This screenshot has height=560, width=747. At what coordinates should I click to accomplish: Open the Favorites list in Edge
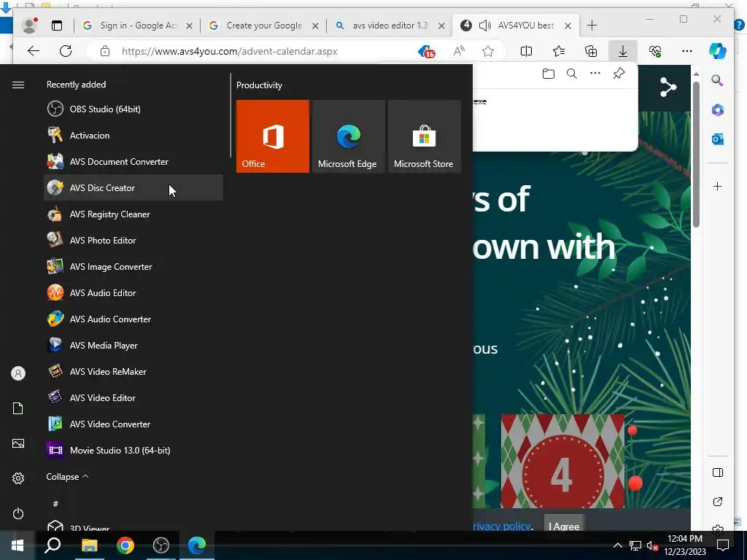(x=559, y=51)
